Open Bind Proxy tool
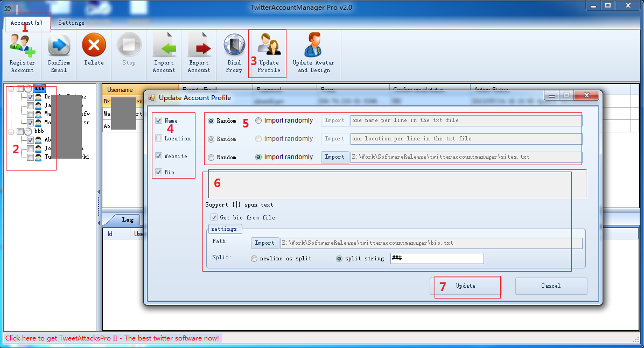 coord(234,53)
